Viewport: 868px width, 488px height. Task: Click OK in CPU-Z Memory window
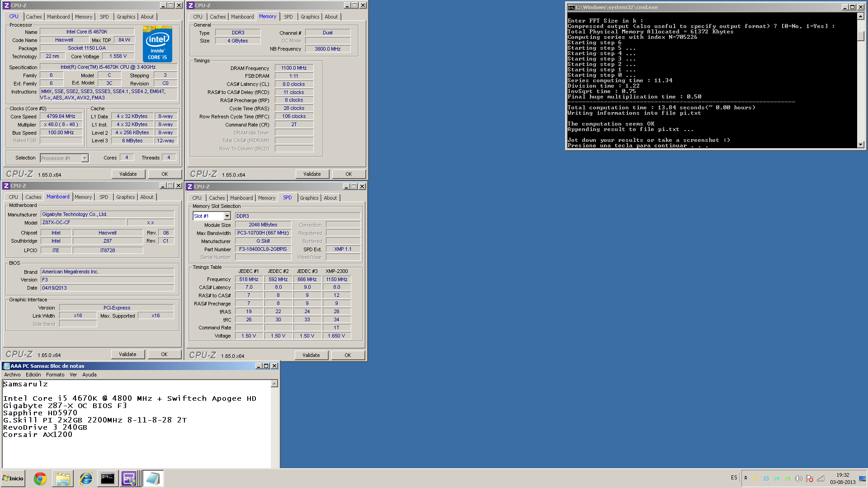point(349,174)
